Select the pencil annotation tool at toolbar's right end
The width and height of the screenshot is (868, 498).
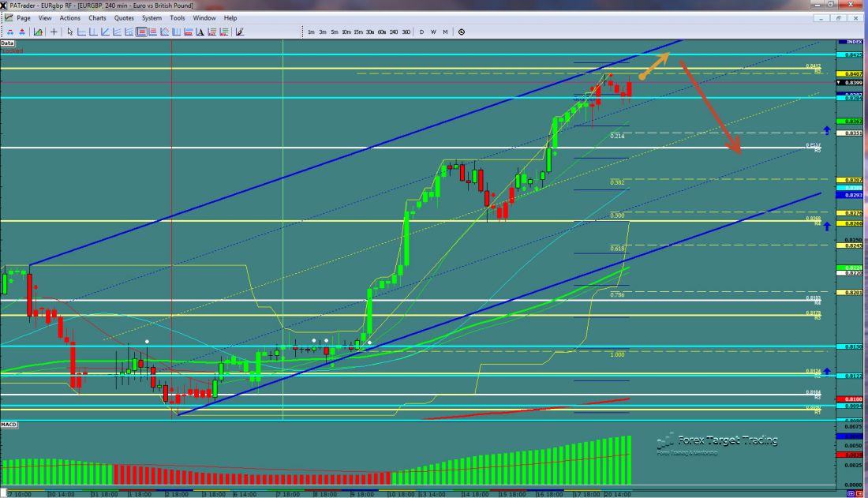click(240, 32)
